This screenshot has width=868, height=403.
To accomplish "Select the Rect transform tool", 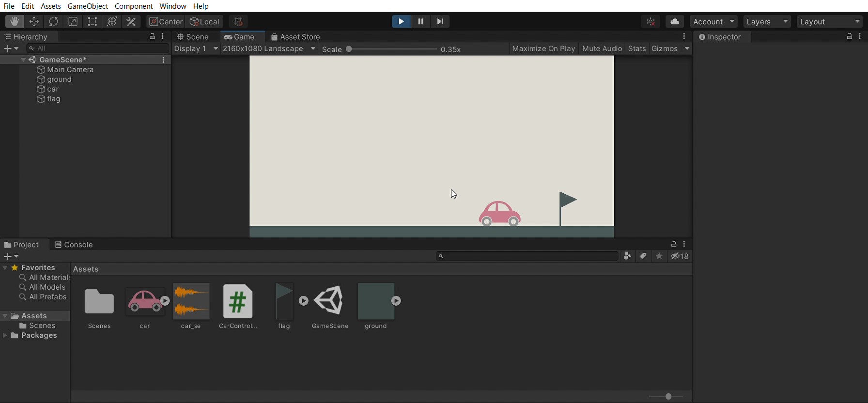I will click(x=92, y=22).
